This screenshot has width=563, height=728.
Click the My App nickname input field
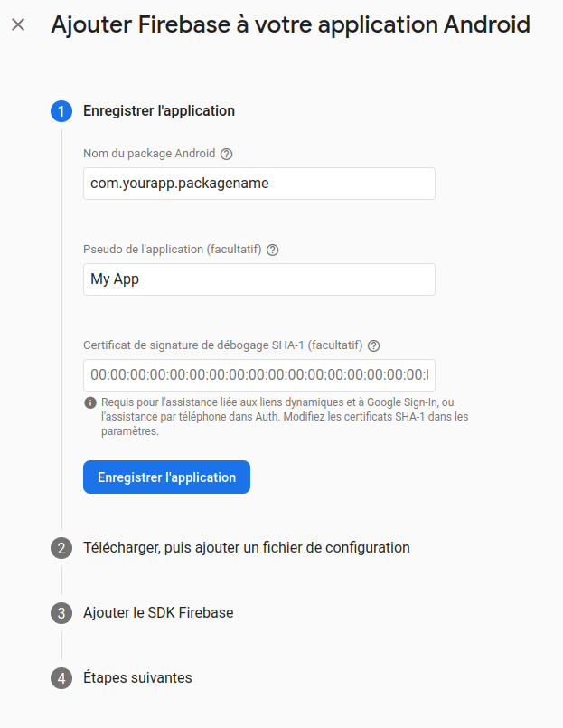pyautogui.click(x=258, y=279)
